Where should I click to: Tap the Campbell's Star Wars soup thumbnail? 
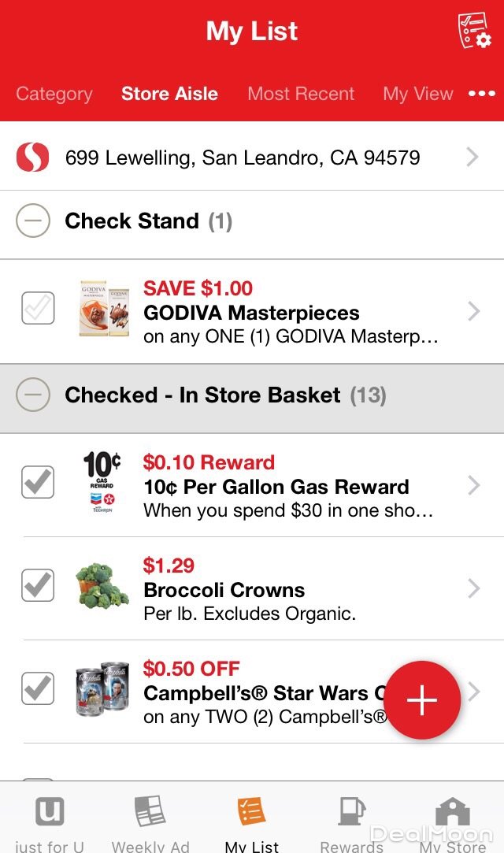pyautogui.click(x=102, y=689)
